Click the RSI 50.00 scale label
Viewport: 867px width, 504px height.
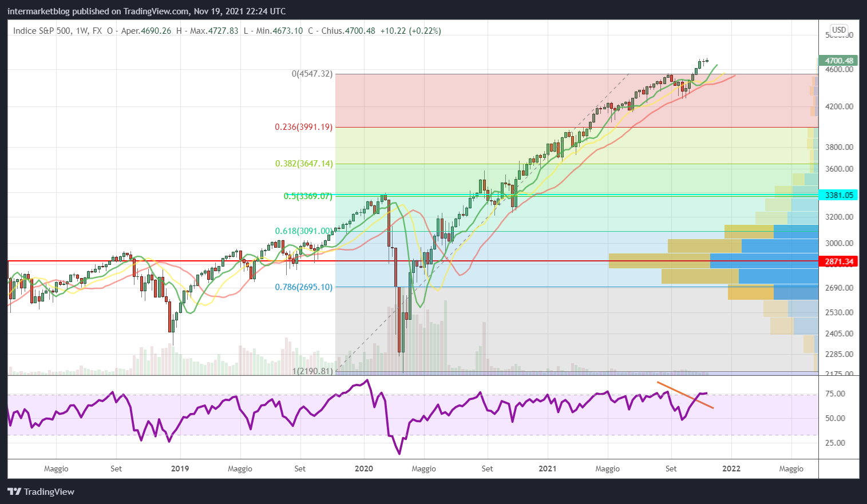tap(836, 418)
